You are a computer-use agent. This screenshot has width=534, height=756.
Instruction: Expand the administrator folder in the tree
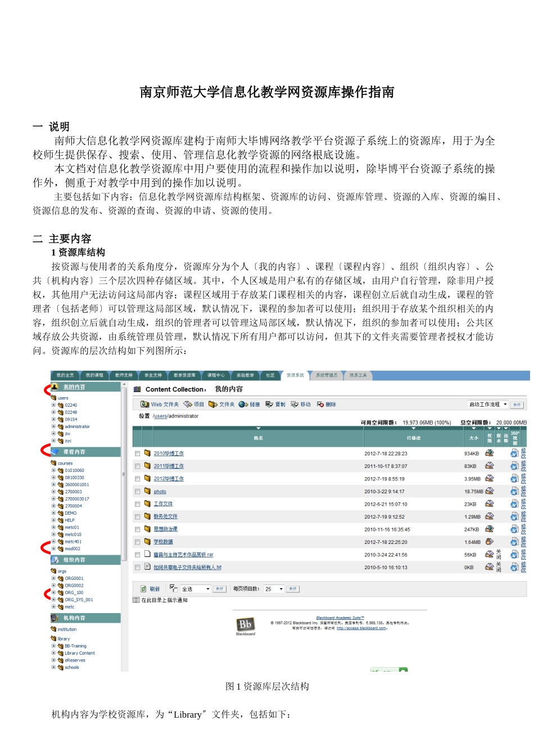pos(54,426)
